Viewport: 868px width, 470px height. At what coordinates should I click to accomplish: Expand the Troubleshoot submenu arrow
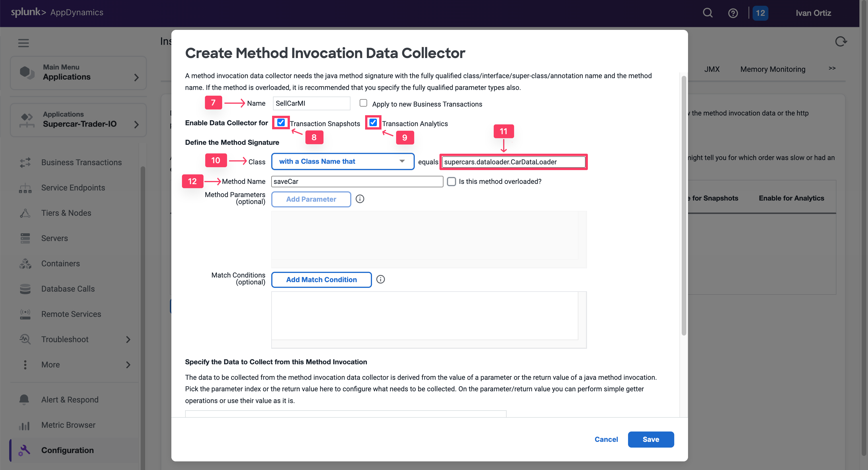pyautogui.click(x=128, y=339)
